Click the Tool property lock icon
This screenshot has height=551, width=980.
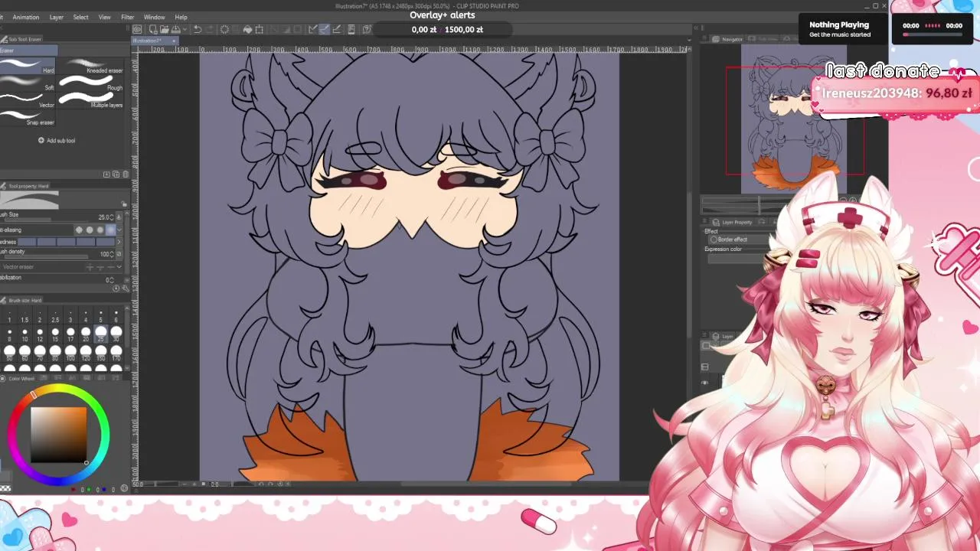[124, 204]
